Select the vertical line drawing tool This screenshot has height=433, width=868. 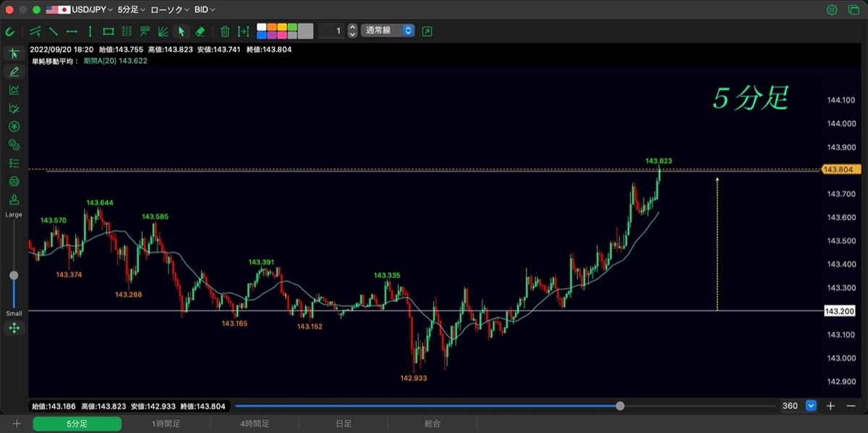tap(90, 31)
